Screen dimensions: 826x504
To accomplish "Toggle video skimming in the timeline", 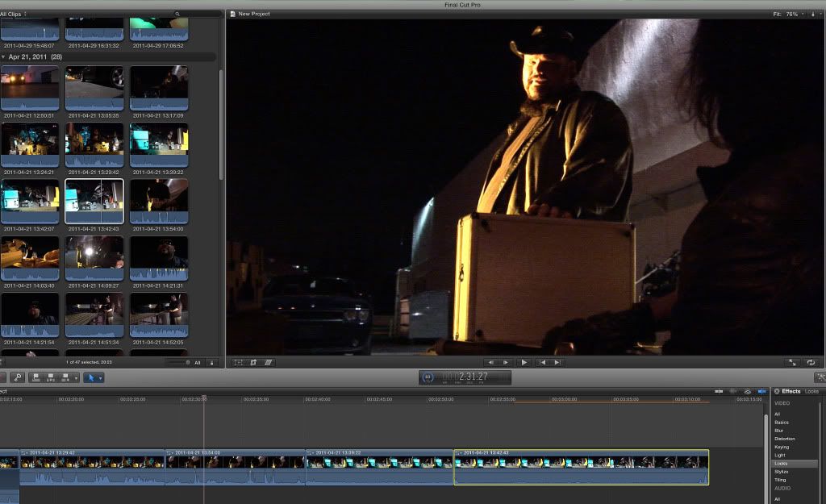I will point(719,391).
